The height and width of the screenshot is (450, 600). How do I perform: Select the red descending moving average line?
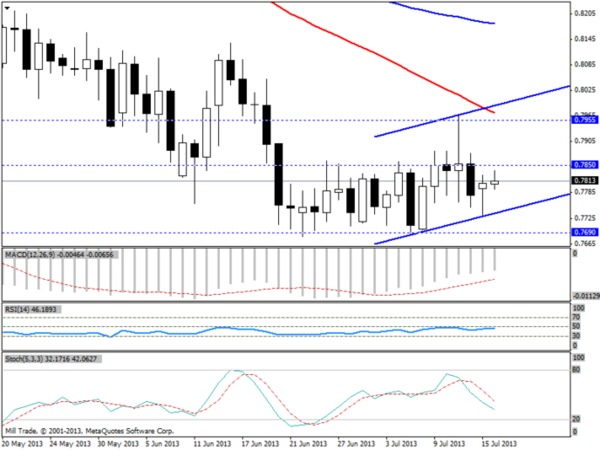click(383, 57)
